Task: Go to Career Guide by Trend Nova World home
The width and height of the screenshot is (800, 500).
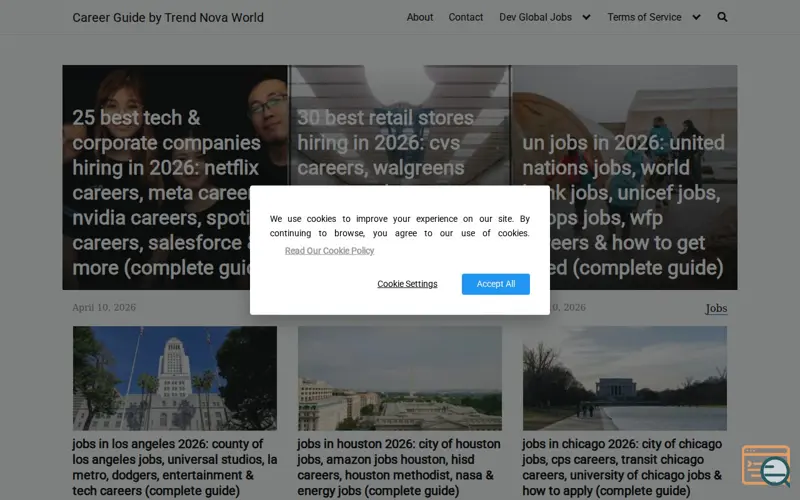Action: tap(168, 17)
